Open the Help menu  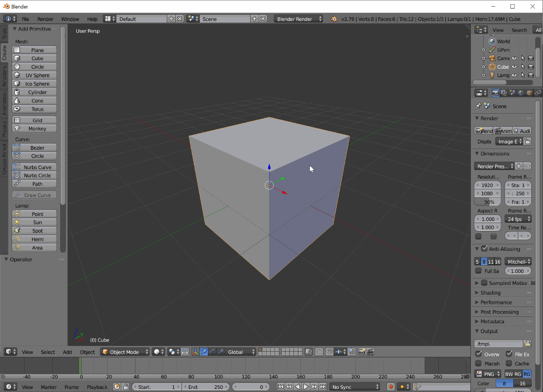pyautogui.click(x=92, y=19)
